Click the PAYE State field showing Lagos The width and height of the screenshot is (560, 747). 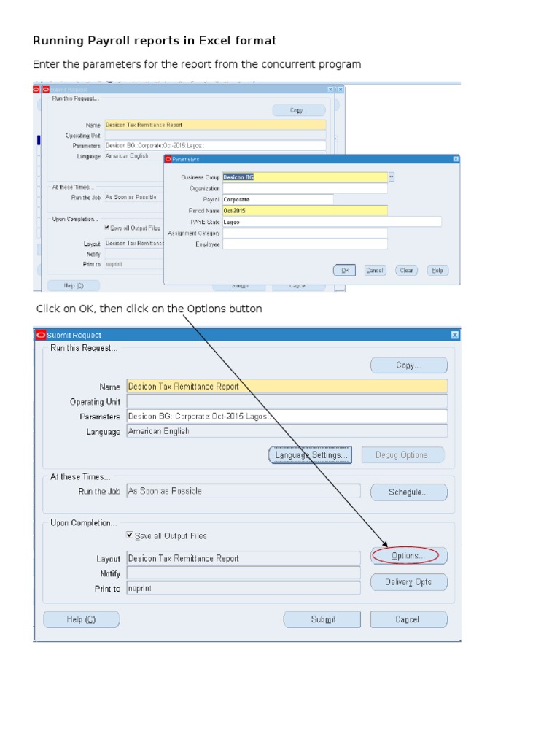[332, 222]
